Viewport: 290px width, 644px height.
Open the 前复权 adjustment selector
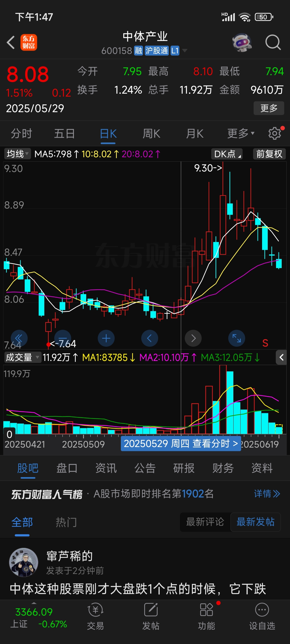coord(269,154)
